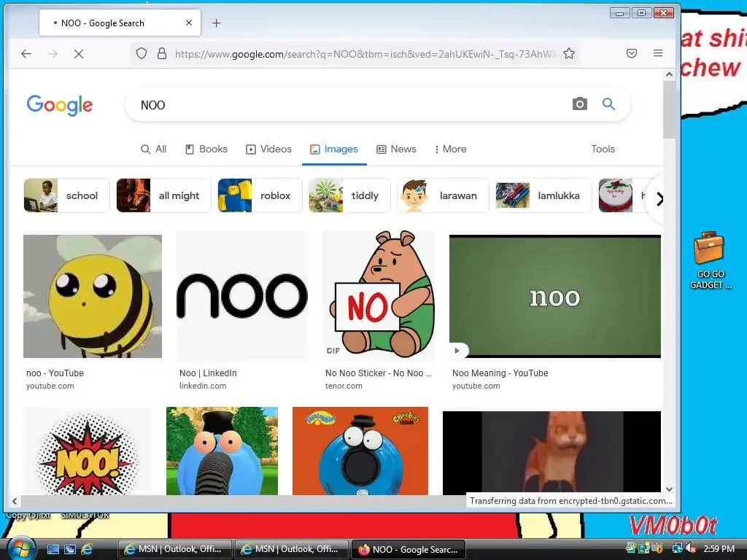Filter images by tiddly chip

349,195
